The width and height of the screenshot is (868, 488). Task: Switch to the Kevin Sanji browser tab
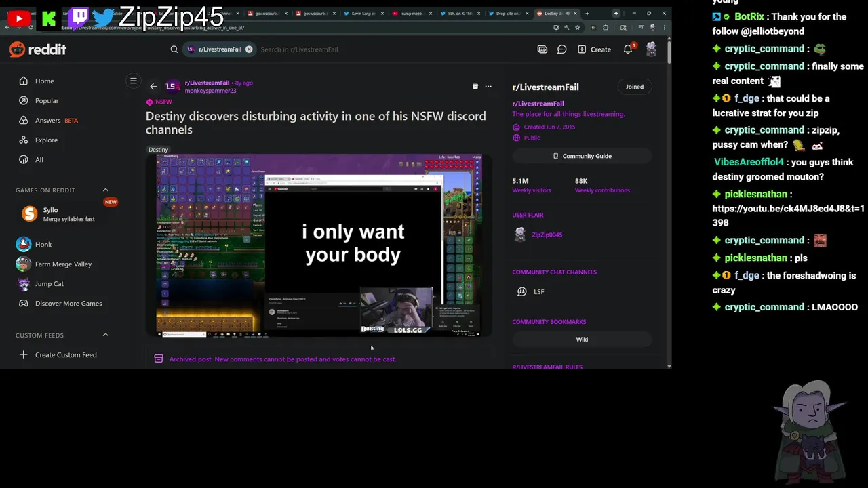[363, 14]
